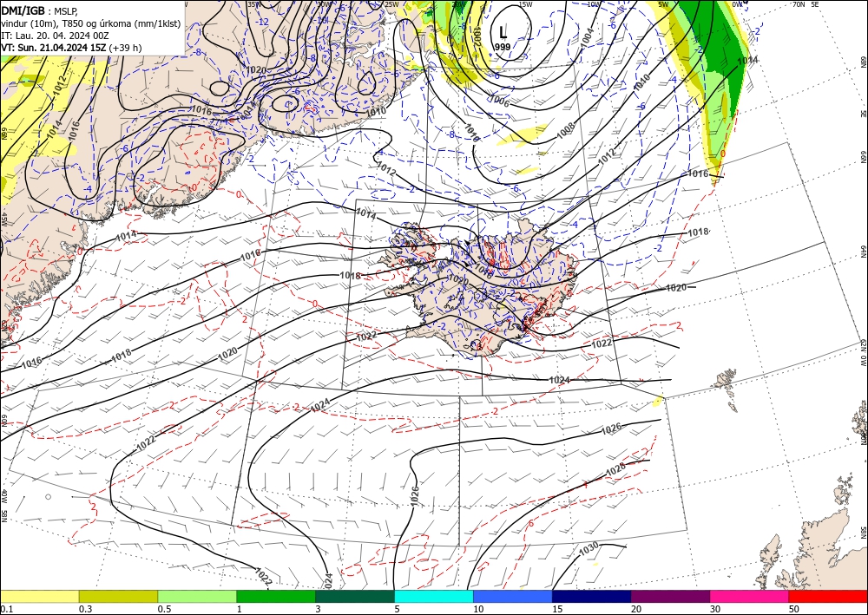Click the olive 0.3 precipitation legend swatch
The width and height of the screenshot is (868, 615).
click(118, 596)
